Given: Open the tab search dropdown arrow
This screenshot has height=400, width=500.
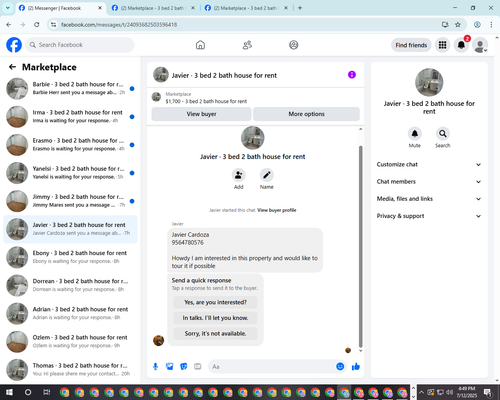Looking at the screenshot, I should (x=8, y=8).
